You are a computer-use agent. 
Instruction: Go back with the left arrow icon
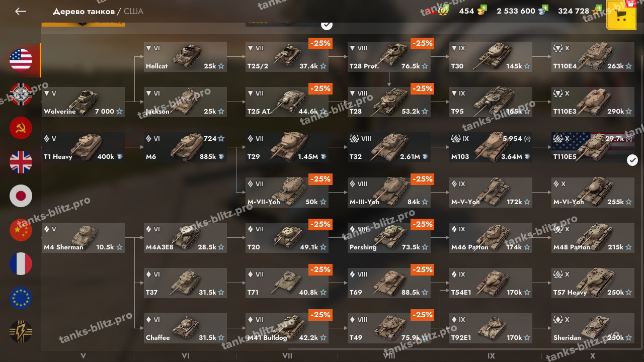20,11
